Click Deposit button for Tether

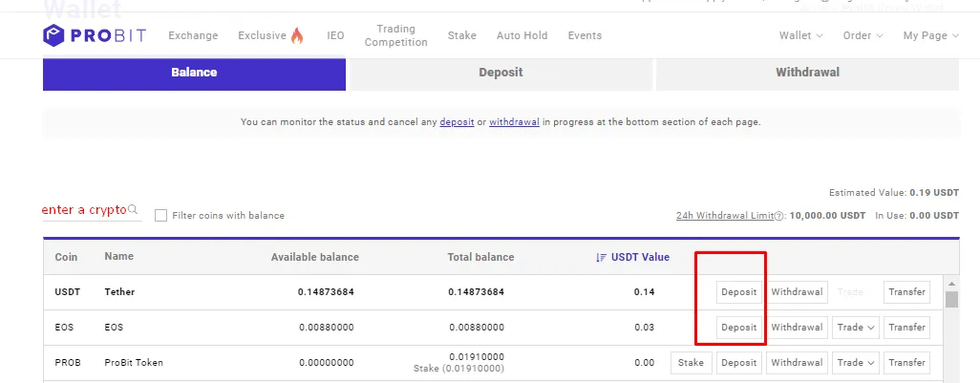[738, 291]
